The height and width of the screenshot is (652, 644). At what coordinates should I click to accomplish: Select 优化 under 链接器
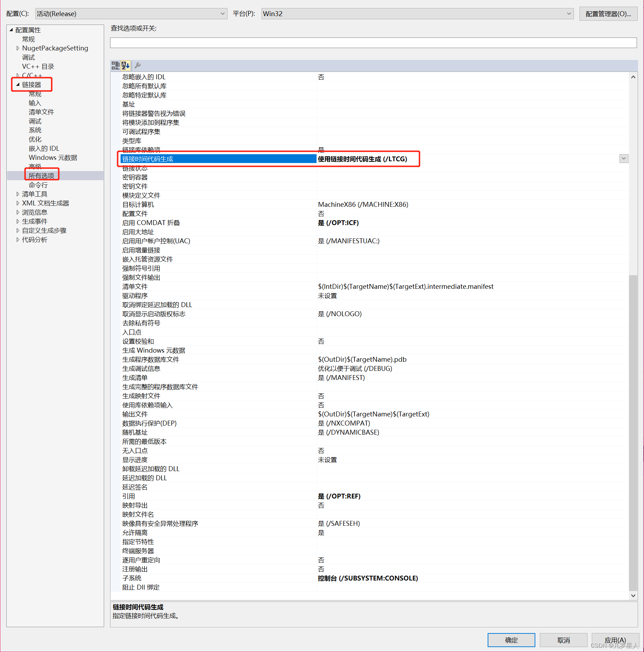pyautogui.click(x=35, y=139)
